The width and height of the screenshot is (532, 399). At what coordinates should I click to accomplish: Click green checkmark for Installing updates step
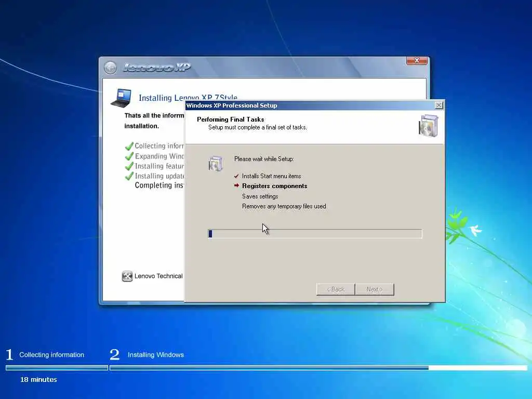[129, 176]
